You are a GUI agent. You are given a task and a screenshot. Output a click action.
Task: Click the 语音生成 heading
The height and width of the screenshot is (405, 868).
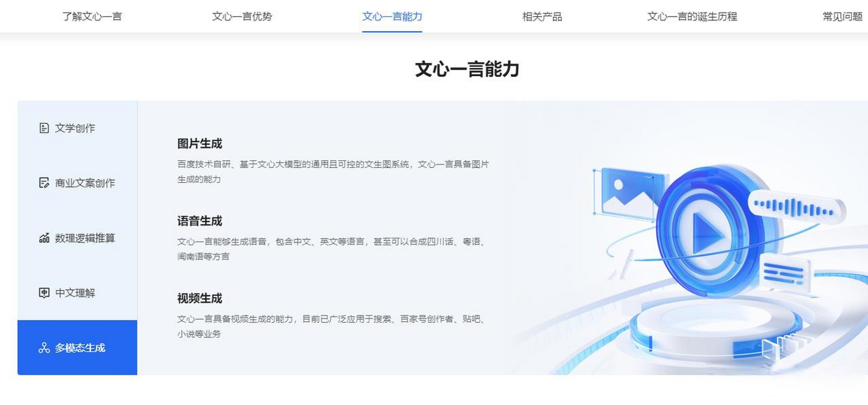(x=200, y=221)
